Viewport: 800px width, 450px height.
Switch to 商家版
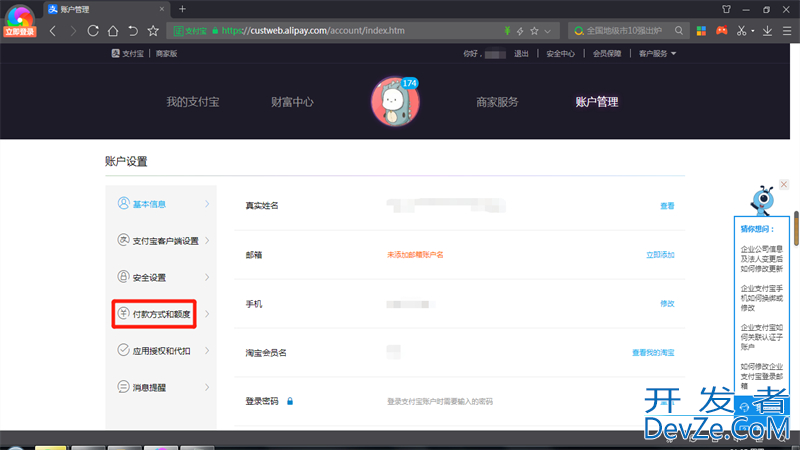click(166, 54)
